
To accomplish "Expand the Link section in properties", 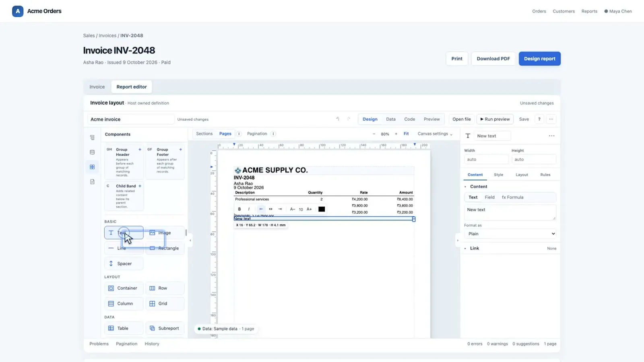I will tap(465, 249).
